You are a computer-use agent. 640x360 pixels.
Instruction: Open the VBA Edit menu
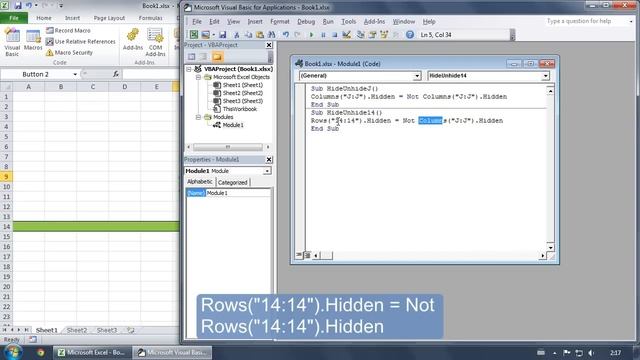(x=214, y=22)
